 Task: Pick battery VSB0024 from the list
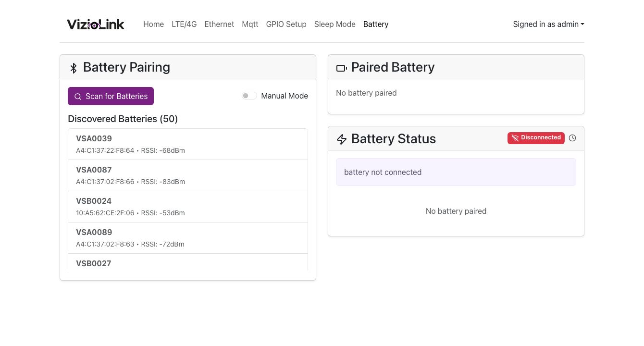pos(188,207)
